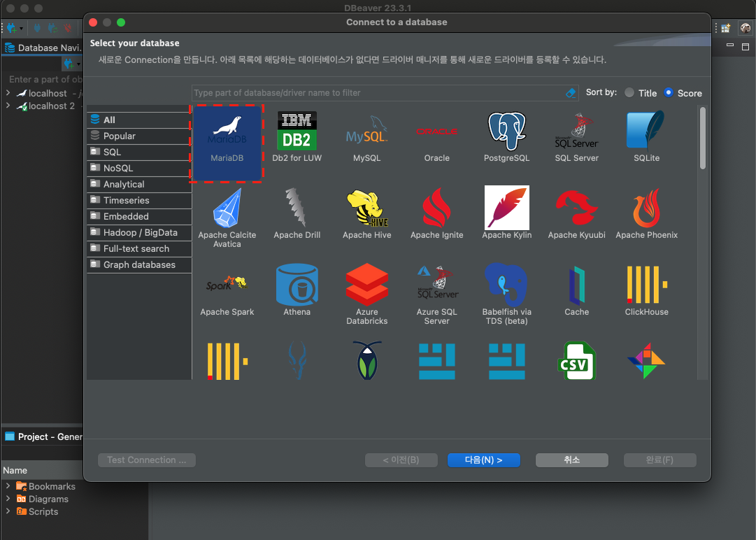Pick Apache Calcite Avatica driver
The height and width of the screenshot is (540, 756).
(227, 218)
